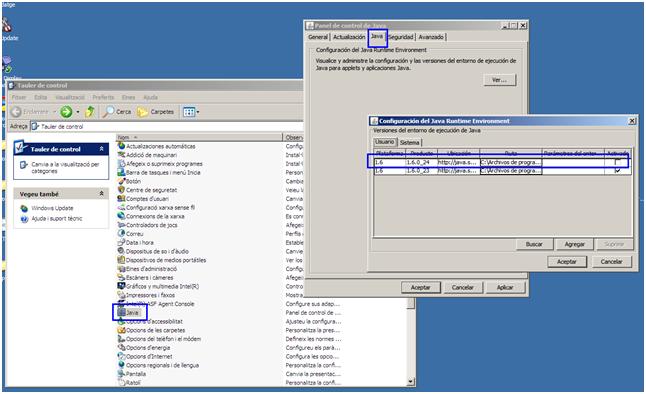Open the Java icon in Tauler de control
This screenshot has height=394, width=646.
(122, 312)
